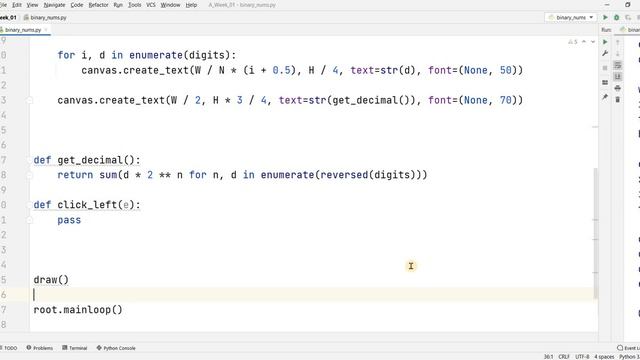Stop the process in the Run panel
The image size is (640, 360).
click(605, 68)
